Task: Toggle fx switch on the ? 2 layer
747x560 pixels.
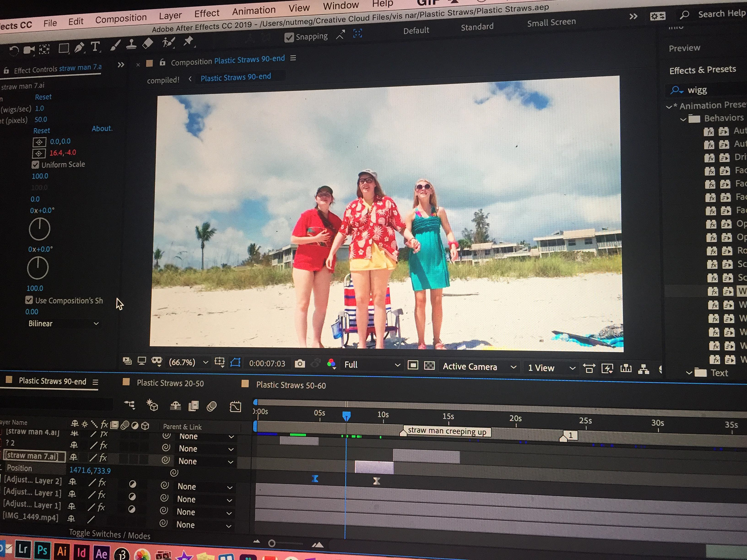Action: [x=103, y=446]
